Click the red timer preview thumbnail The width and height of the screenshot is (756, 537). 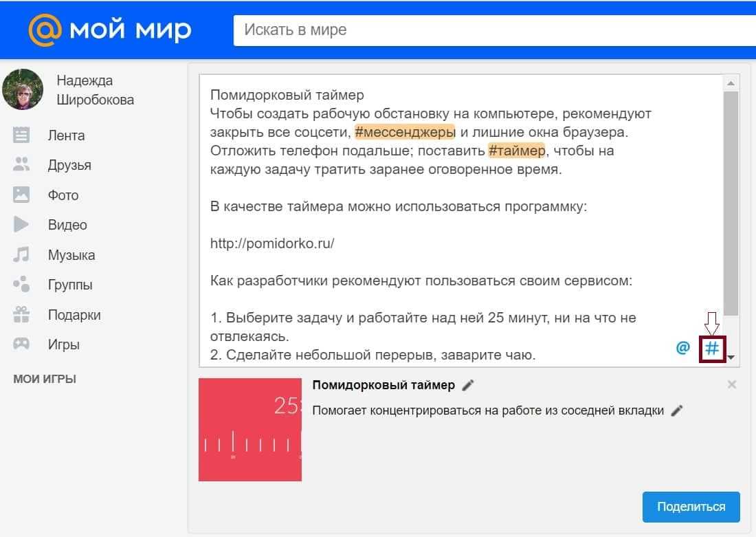(x=250, y=430)
